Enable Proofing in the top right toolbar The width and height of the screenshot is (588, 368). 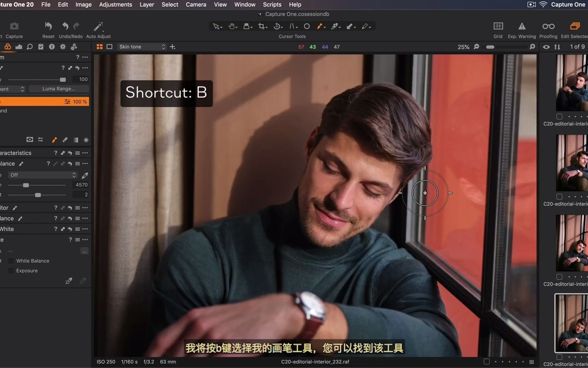[548, 30]
